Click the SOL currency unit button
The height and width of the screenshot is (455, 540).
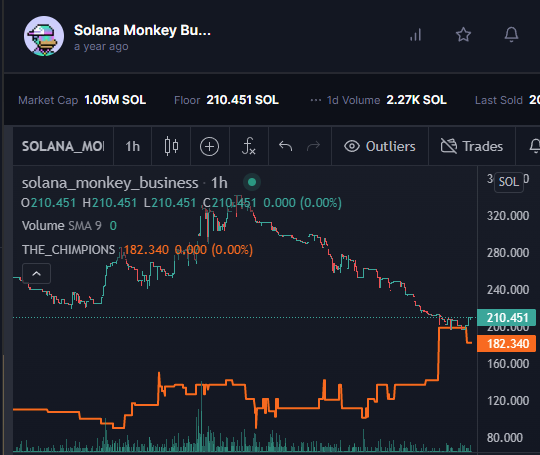(509, 182)
